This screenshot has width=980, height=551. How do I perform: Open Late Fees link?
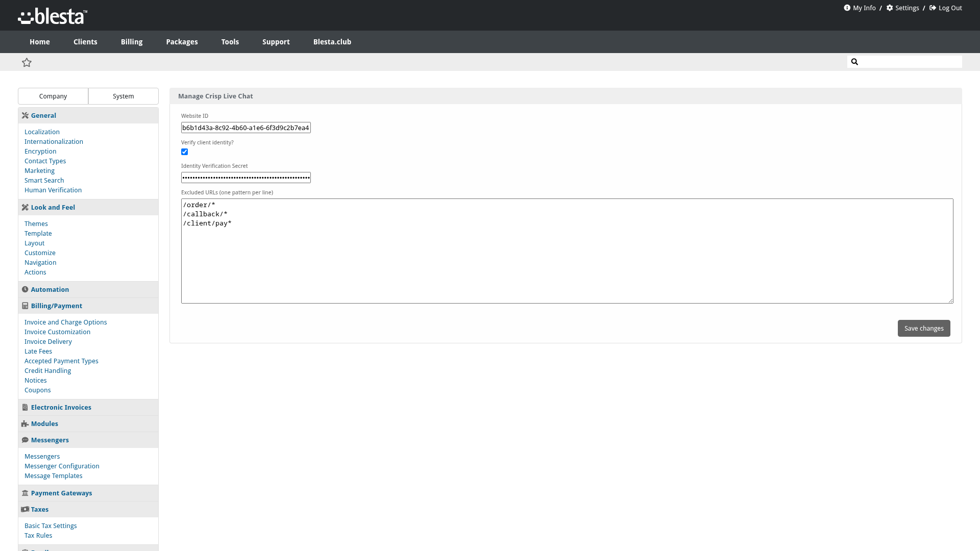[x=38, y=352]
